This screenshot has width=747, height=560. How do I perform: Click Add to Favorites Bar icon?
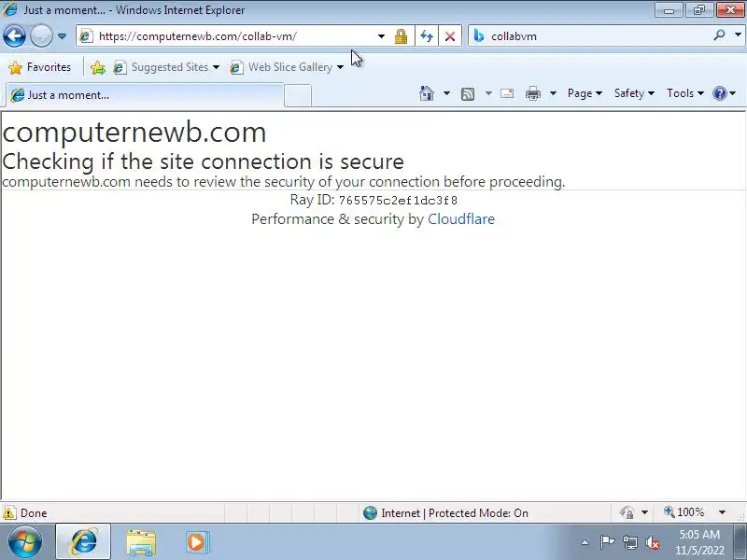pos(98,67)
